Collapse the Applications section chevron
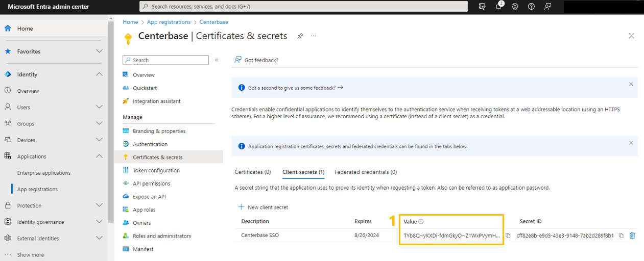The height and width of the screenshot is (261, 644). point(100,156)
